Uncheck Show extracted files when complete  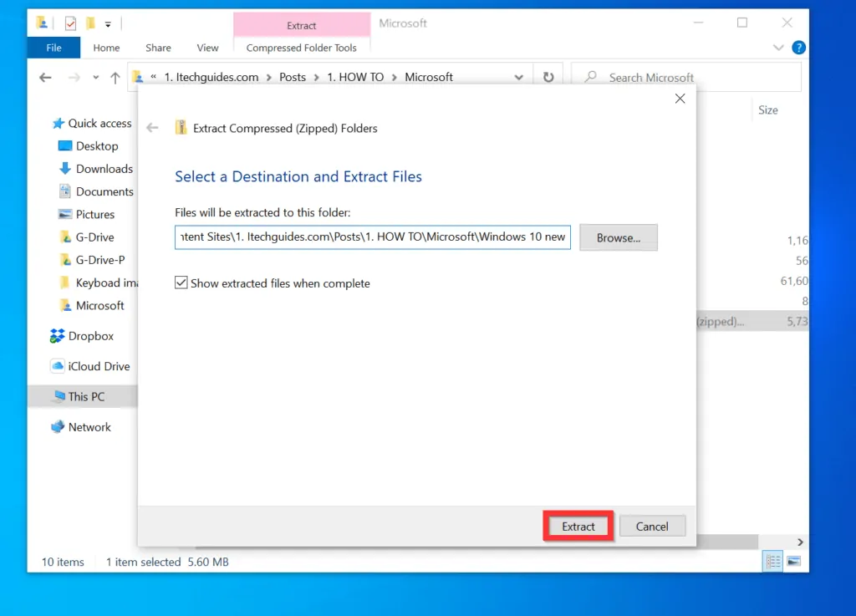pos(181,283)
